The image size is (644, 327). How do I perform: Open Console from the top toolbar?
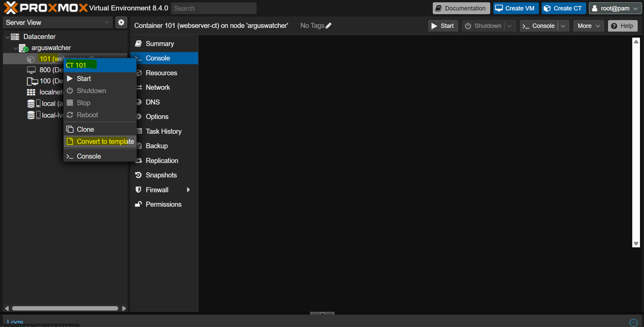click(x=539, y=26)
